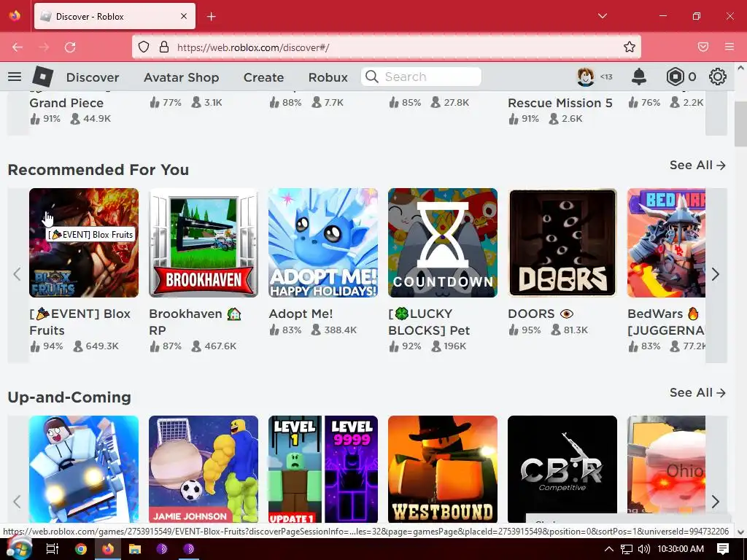Open the Windows action center
This screenshot has height=560, width=747.
point(723,549)
